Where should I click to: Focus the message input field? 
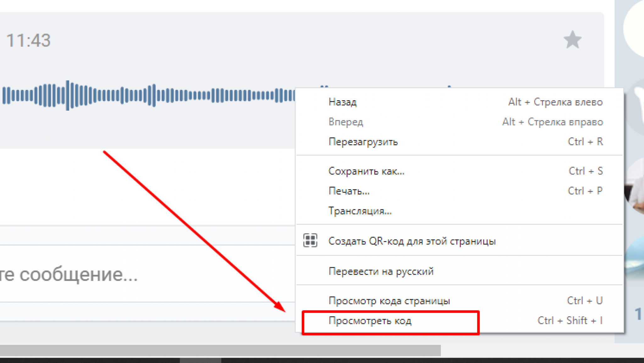pos(147,274)
